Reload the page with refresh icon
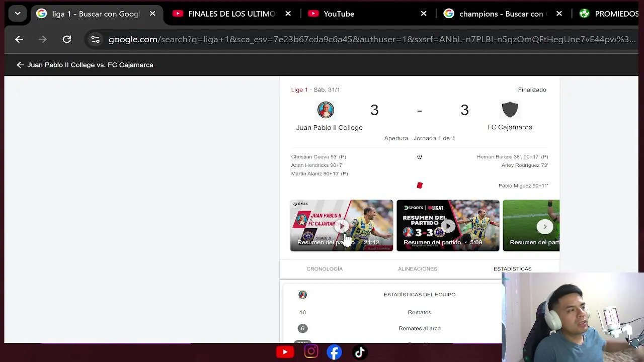 pyautogui.click(x=66, y=39)
